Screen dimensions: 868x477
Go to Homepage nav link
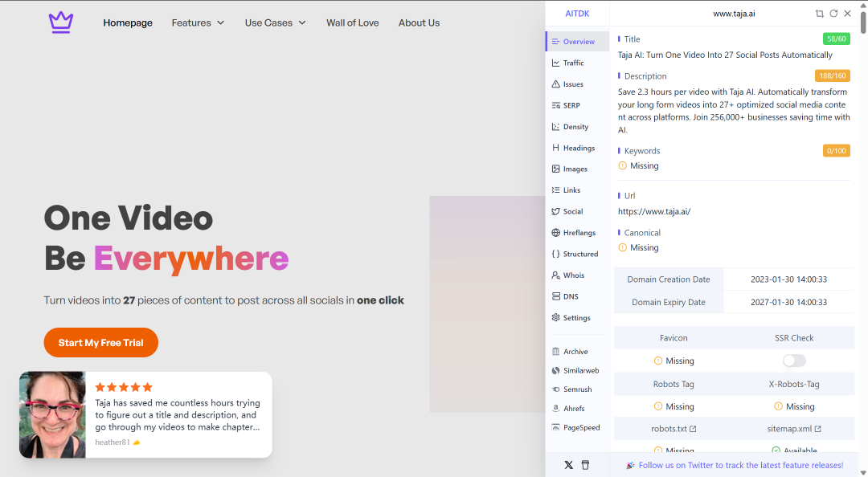click(128, 22)
